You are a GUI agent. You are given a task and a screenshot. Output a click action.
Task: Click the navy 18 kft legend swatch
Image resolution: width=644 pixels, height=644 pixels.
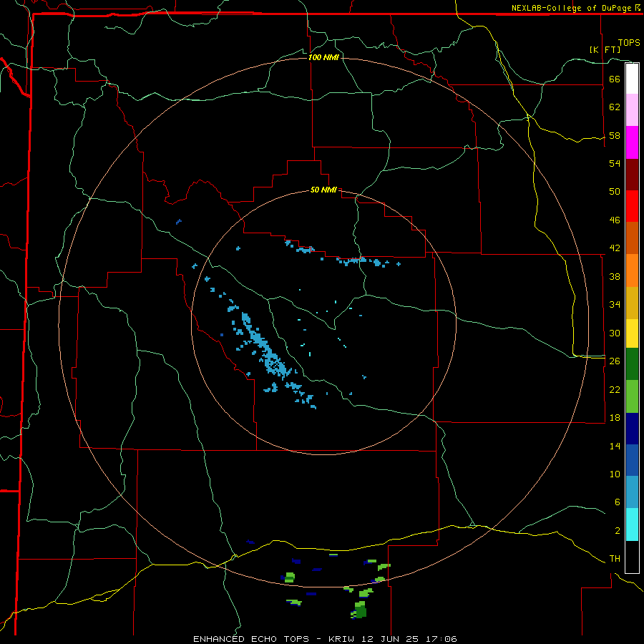coord(632,429)
